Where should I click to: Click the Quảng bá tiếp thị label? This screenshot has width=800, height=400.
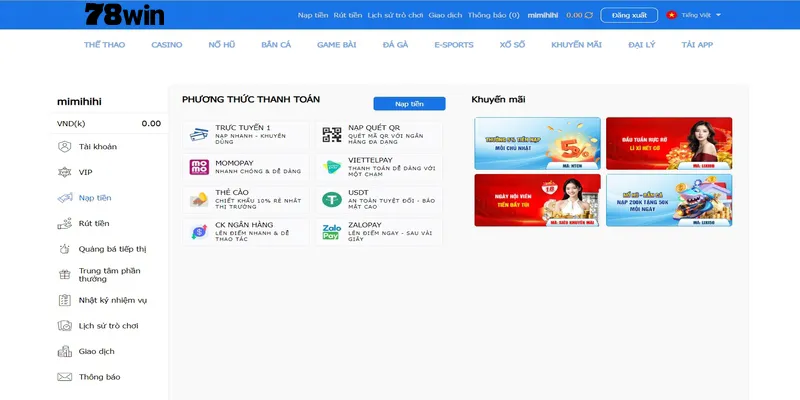click(112, 249)
